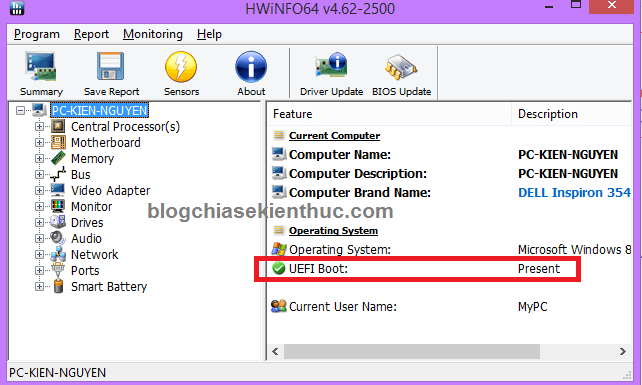Click the icon beside Computer Name row
Screen dimensions: 642x385
[279, 154]
